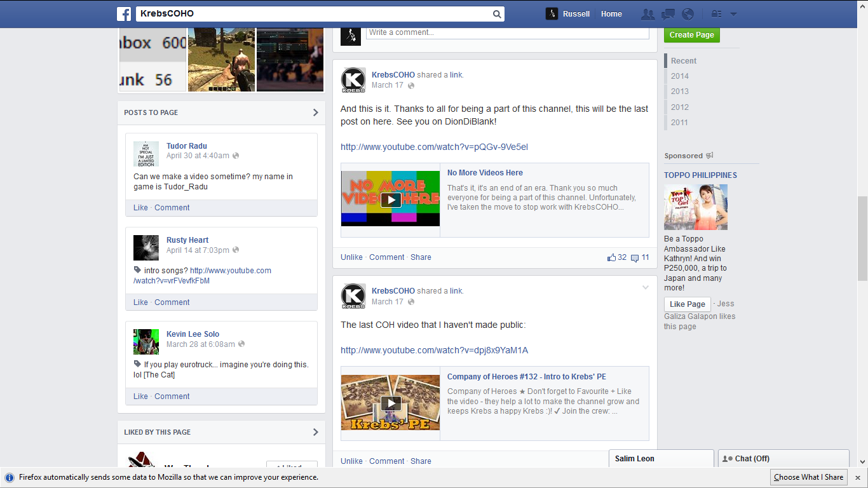Click the Create Page button
The height and width of the screenshot is (488, 868).
[692, 35]
